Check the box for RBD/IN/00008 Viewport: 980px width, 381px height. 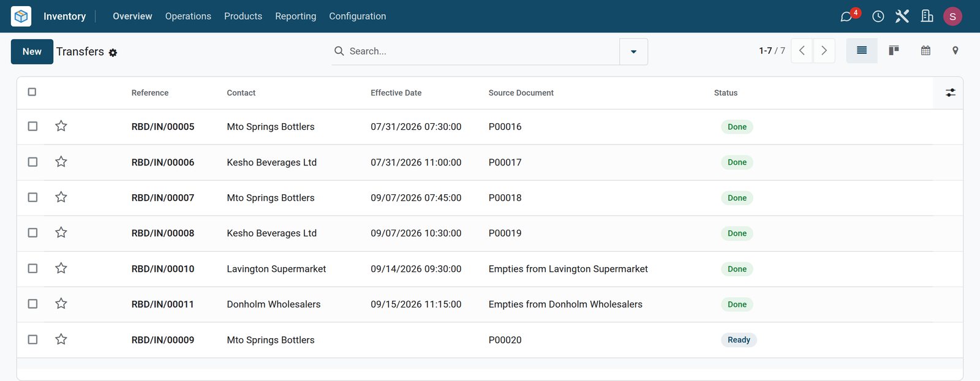click(x=32, y=233)
